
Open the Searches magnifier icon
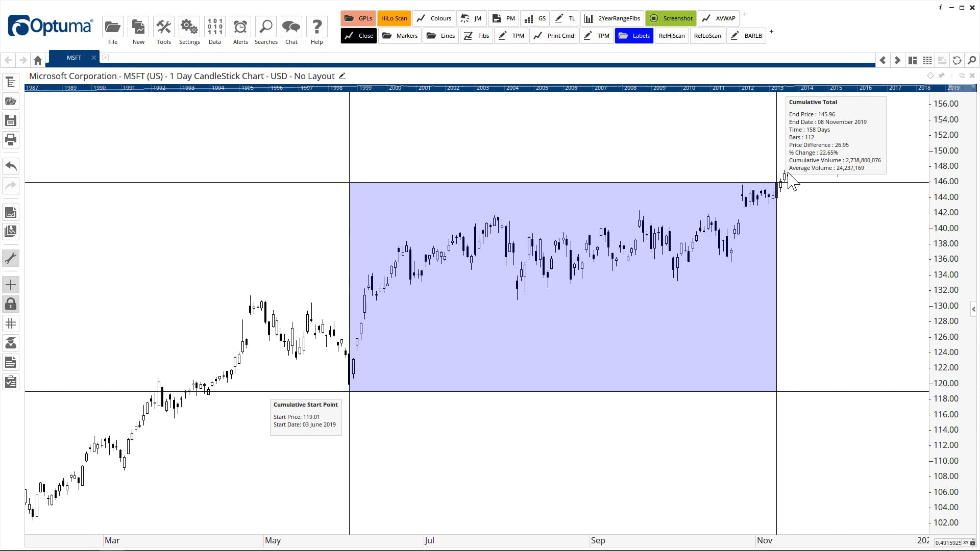(265, 27)
